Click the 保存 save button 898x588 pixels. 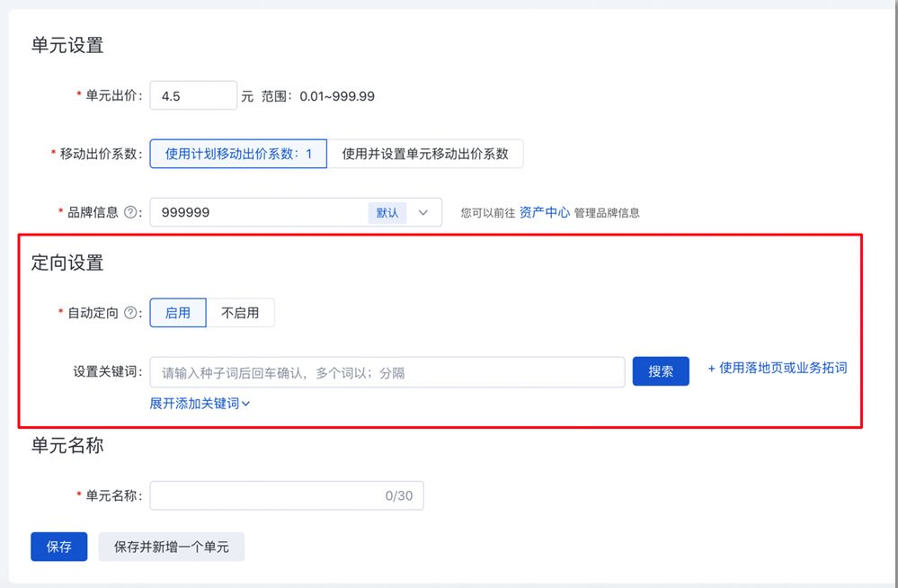[x=58, y=547]
